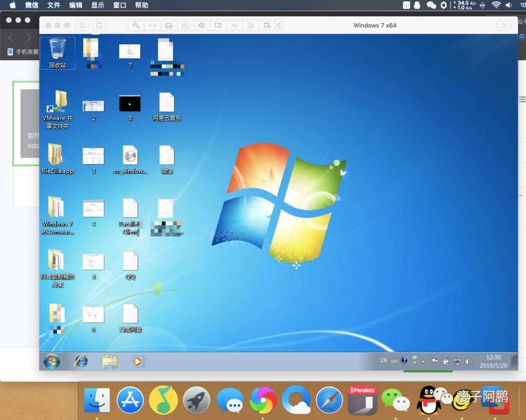Open VM settings with the wrench icon
Screen dimensions: 526x420
point(136,25)
